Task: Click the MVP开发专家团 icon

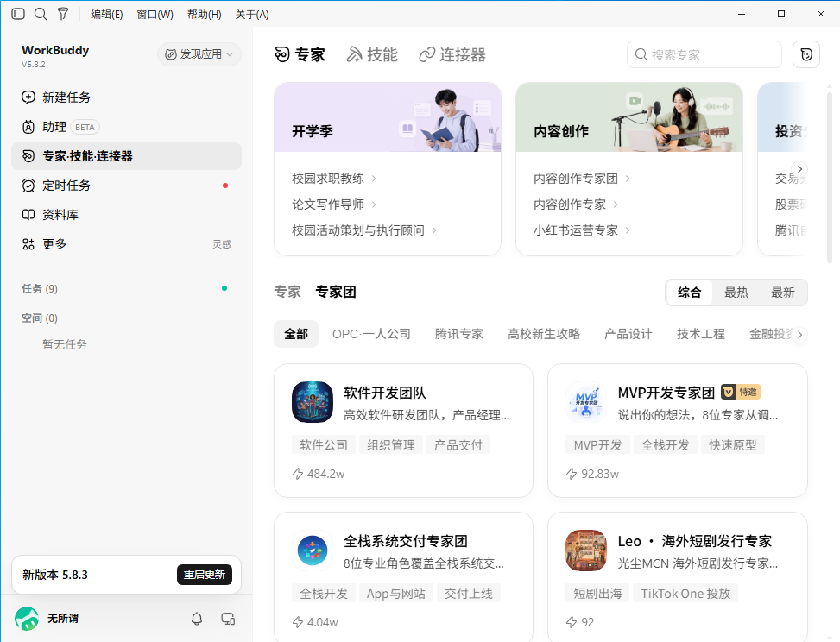Action: [586, 402]
